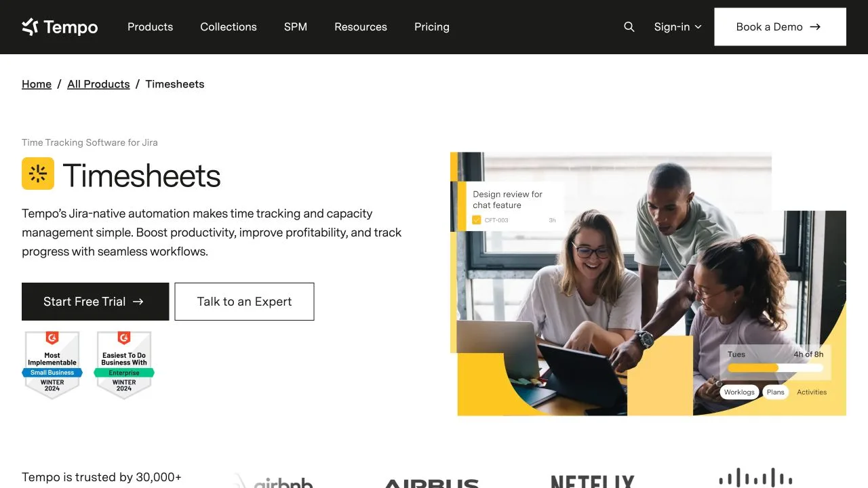Click the Timesheets page heading
The width and height of the screenshot is (868, 488).
pyautogui.click(x=142, y=176)
